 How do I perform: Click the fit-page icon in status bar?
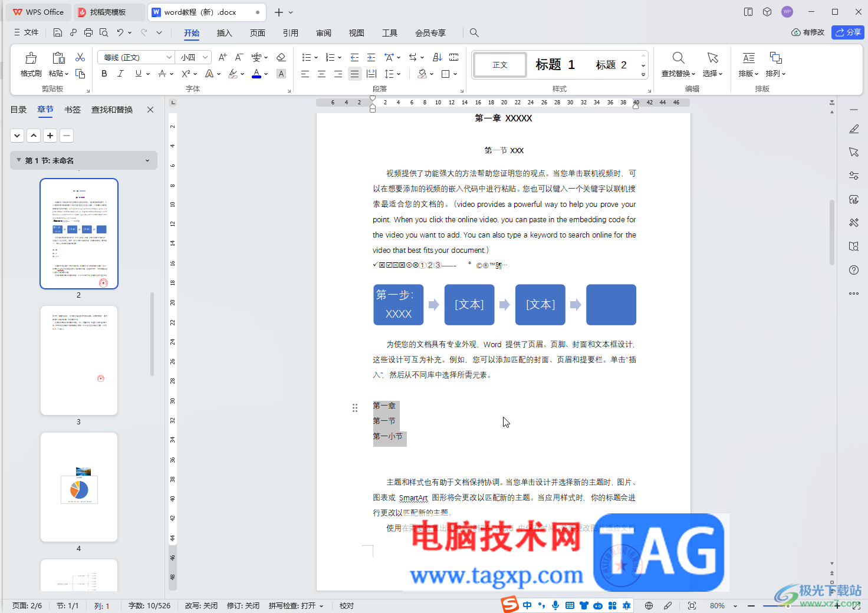(692, 605)
